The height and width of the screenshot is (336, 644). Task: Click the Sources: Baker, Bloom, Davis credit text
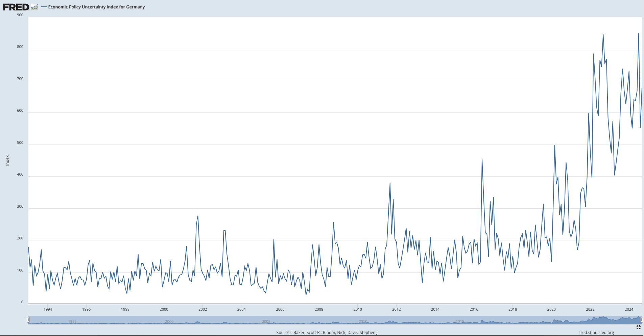[x=327, y=333]
